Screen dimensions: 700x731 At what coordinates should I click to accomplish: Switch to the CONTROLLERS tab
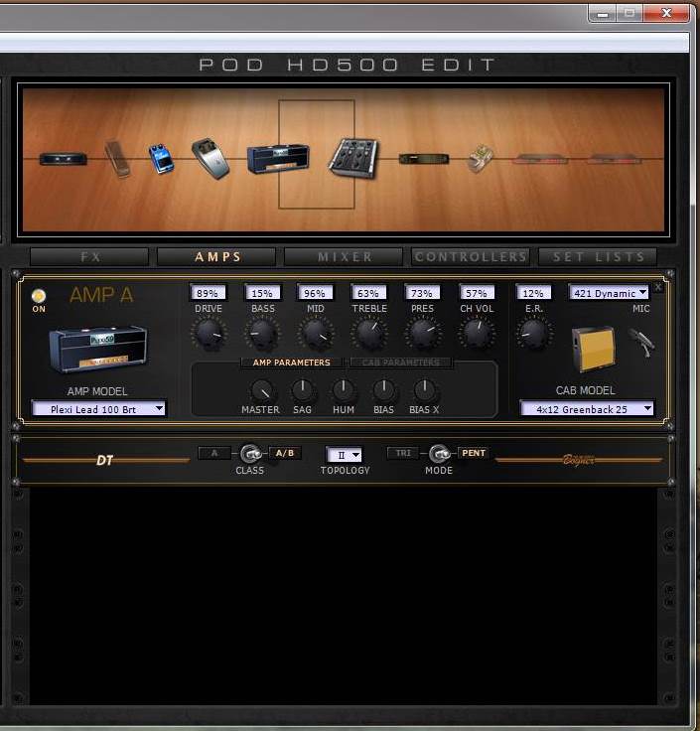tap(471, 257)
